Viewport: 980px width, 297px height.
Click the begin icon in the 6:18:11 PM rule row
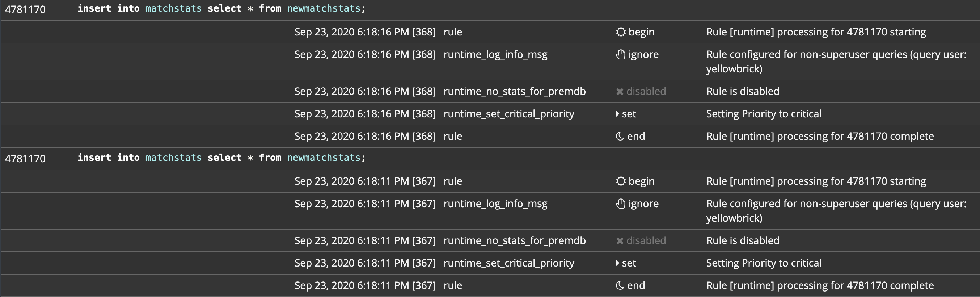[x=621, y=181]
